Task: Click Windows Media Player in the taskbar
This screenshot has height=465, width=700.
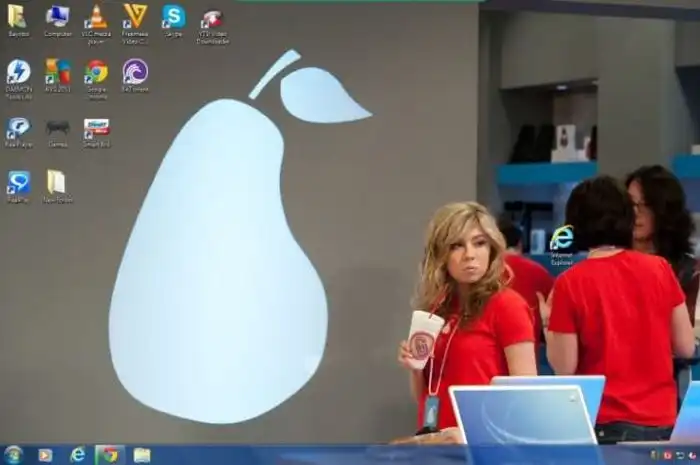Action: click(45, 455)
